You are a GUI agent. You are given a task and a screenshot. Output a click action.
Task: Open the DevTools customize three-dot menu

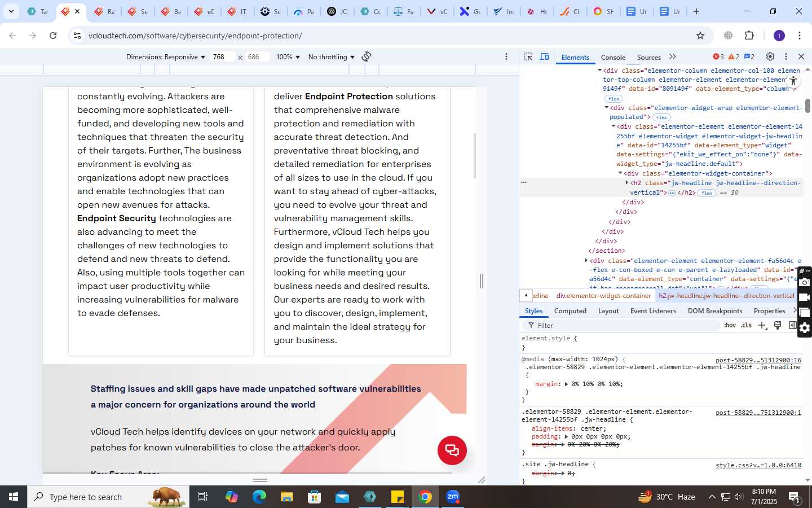(x=786, y=56)
